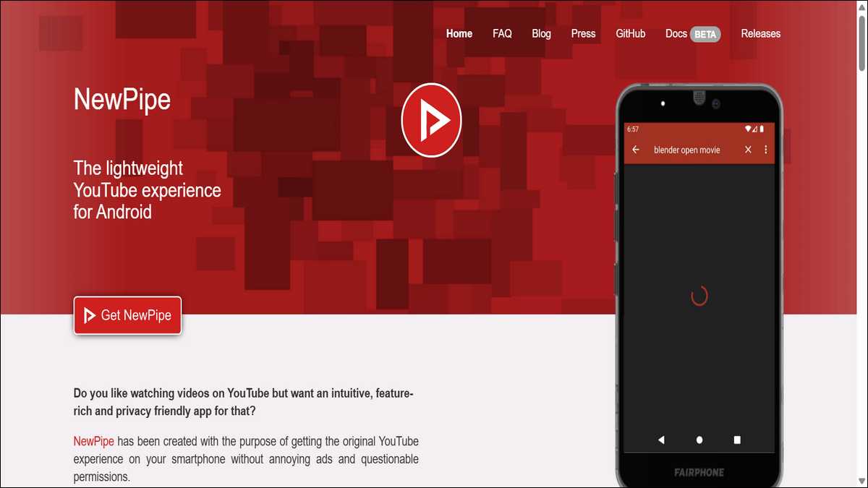The height and width of the screenshot is (488, 868).
Task: Tap the back arrow in phone search bar
Action: coord(636,150)
